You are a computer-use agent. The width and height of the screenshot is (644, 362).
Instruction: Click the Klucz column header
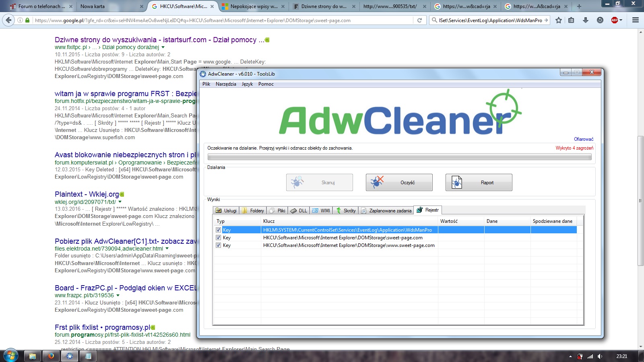point(349,221)
